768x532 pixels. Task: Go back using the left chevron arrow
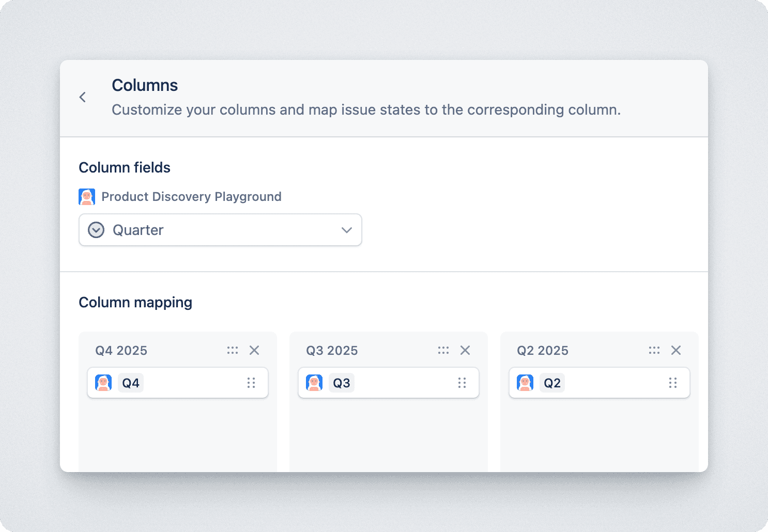tap(83, 97)
